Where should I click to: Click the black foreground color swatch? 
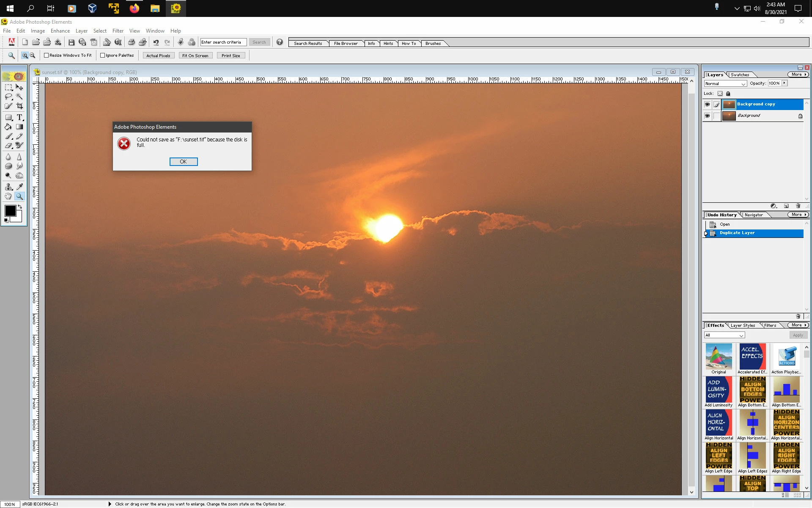tap(10, 211)
